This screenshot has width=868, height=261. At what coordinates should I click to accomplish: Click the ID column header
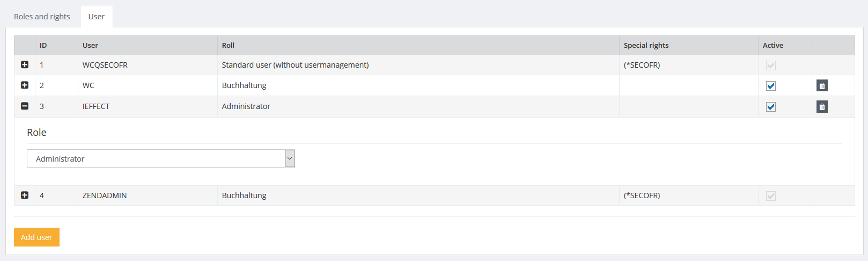pyautogui.click(x=43, y=46)
